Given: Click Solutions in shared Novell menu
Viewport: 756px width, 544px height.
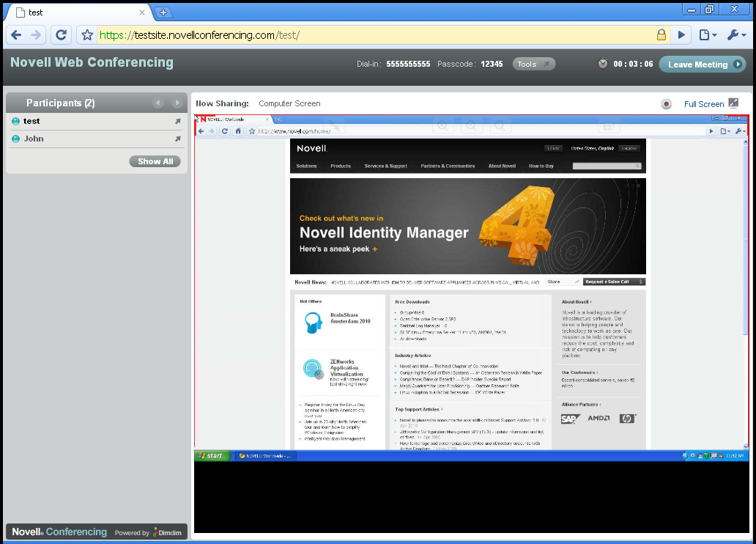Looking at the screenshot, I should (307, 166).
